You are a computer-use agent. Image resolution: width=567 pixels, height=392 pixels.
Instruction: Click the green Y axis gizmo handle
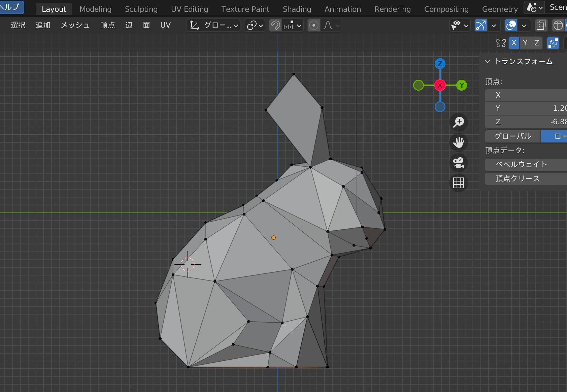[462, 86]
